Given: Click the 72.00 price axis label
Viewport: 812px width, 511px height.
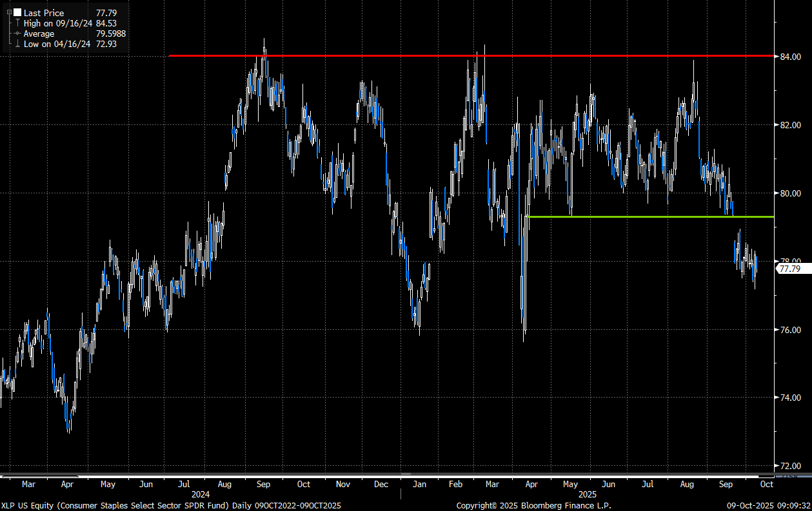Looking at the screenshot, I should [x=790, y=466].
